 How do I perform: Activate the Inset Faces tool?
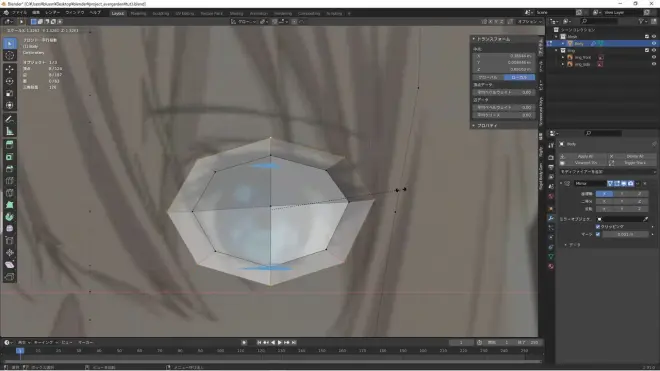coord(10,157)
